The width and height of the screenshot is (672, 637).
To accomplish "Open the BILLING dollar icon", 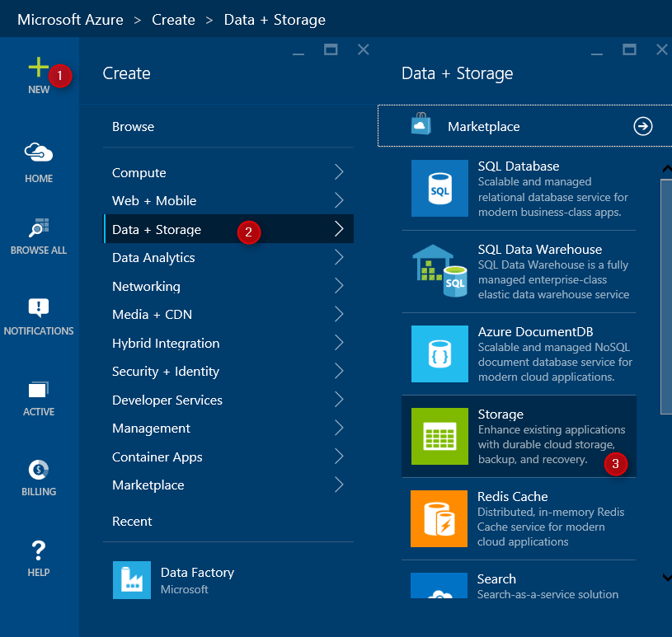I will (39, 470).
